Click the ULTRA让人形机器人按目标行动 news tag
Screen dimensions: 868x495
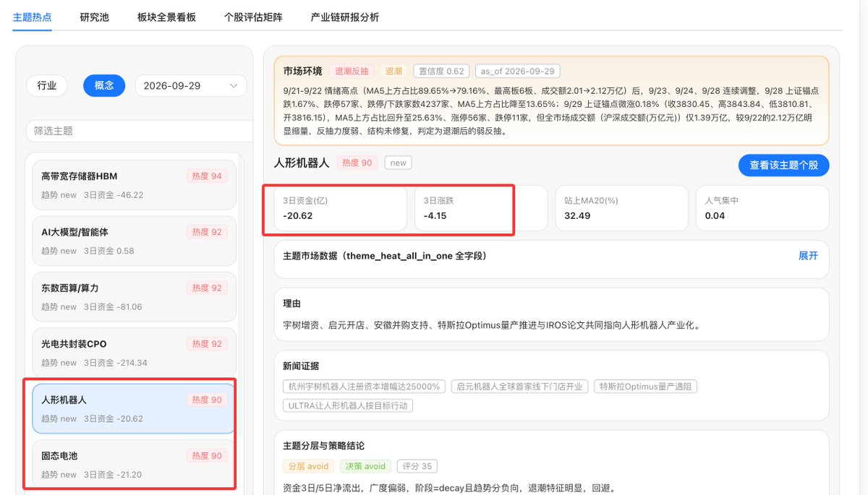348,405
